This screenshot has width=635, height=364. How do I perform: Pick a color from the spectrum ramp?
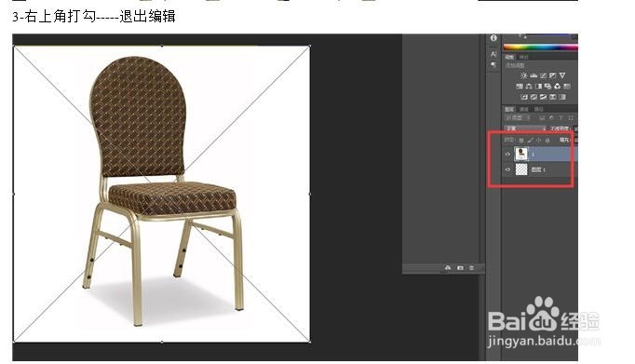[x=541, y=47]
